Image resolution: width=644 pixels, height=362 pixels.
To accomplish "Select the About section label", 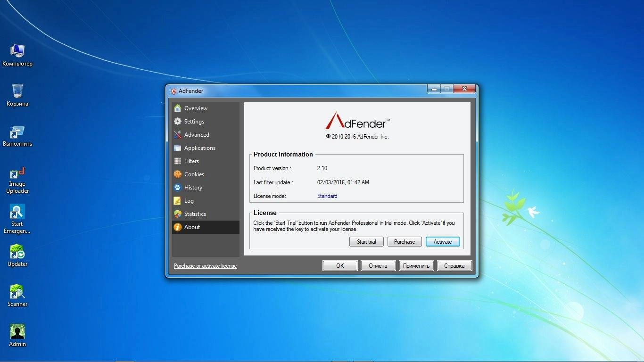I will [192, 227].
